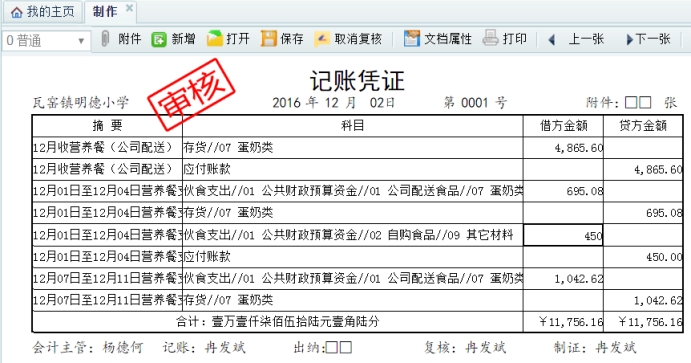Select last row subject 存货//07 蛋奶类
Screen dimensions: 691x363
coord(353,300)
